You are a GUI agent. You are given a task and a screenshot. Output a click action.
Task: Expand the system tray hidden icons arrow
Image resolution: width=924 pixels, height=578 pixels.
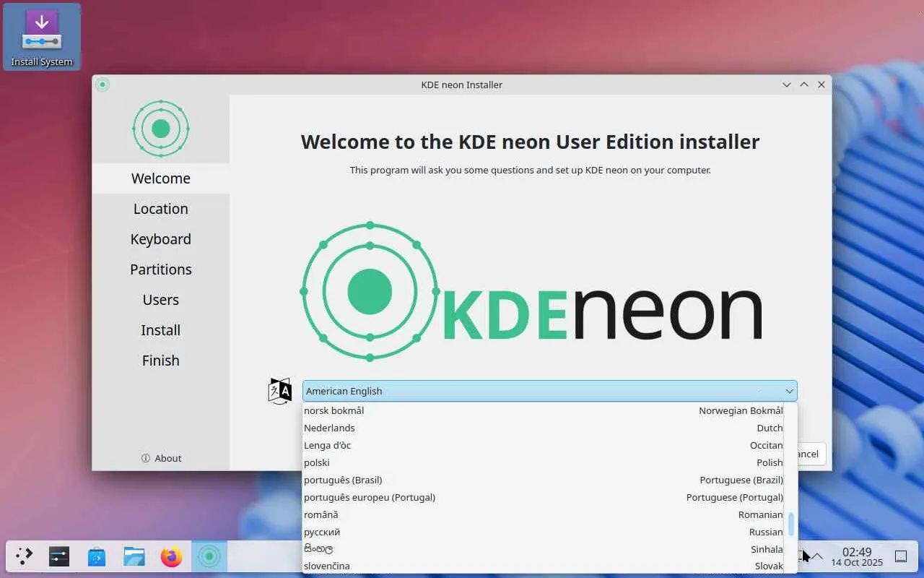pos(818,556)
